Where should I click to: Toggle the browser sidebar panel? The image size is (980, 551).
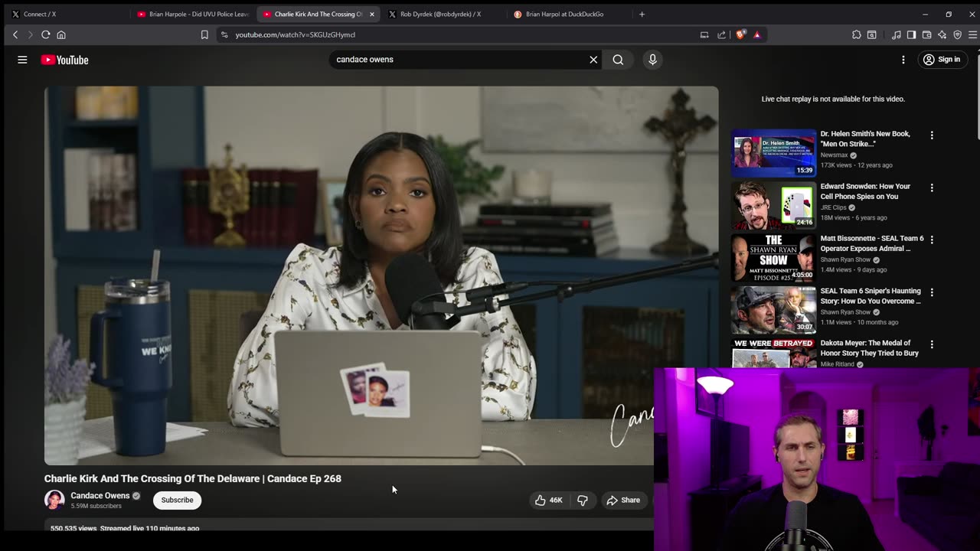coord(911,34)
